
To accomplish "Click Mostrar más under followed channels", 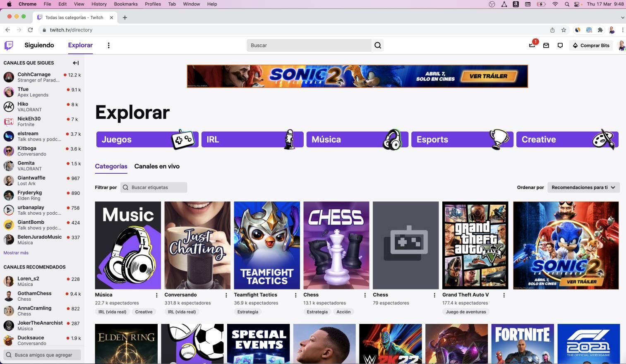I will (x=16, y=253).
